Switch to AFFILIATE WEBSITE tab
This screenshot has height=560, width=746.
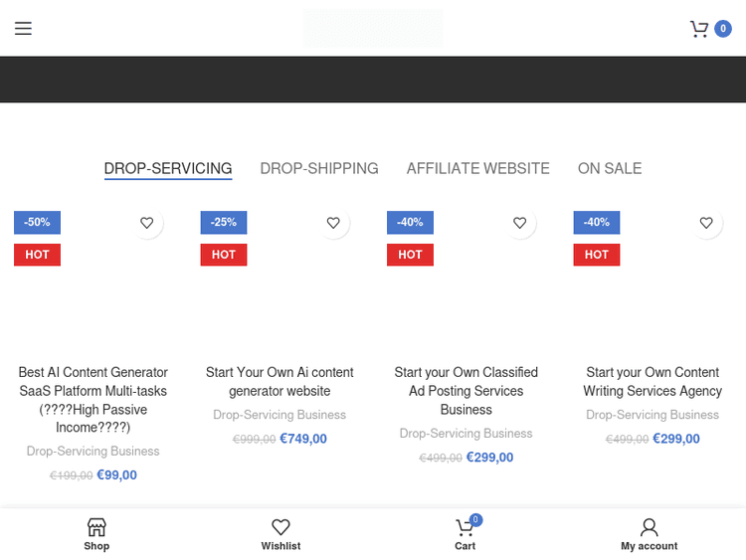point(477,169)
